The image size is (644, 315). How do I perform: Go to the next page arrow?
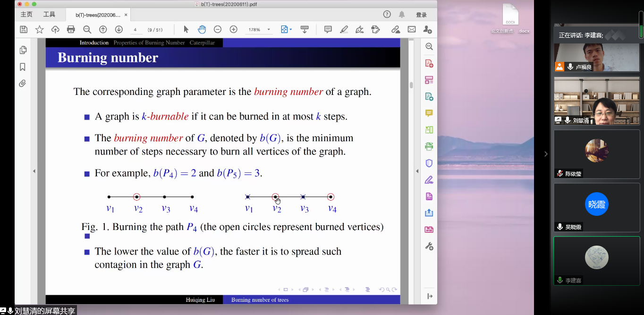119,29
